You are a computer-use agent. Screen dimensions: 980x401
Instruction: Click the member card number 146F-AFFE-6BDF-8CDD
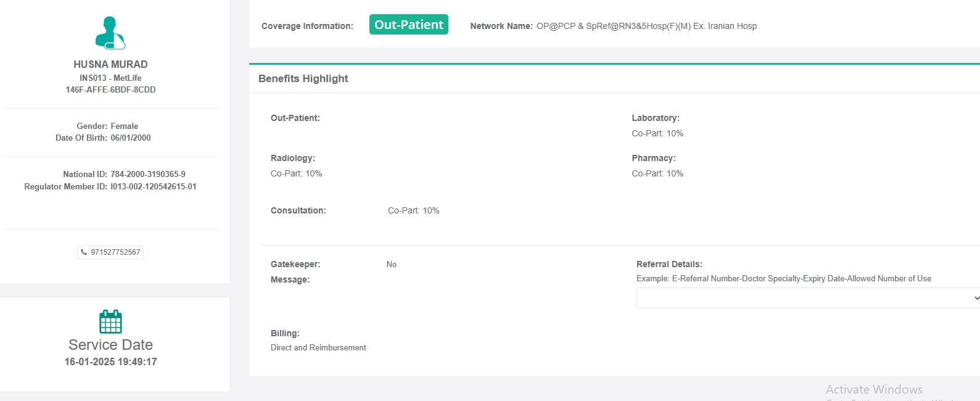pos(110,89)
